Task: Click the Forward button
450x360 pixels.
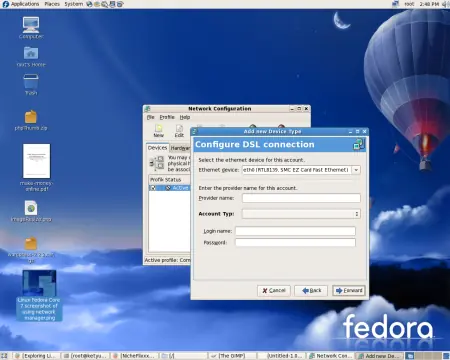Action: (349, 290)
